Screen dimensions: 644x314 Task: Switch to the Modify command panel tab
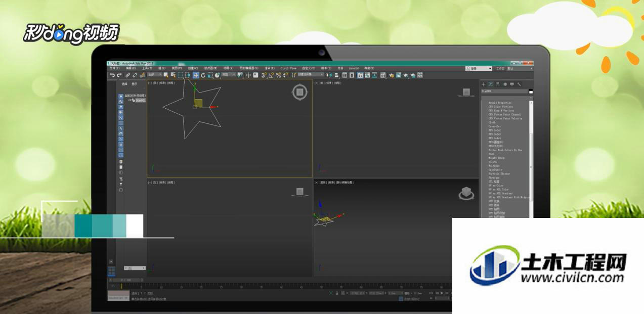point(491,84)
